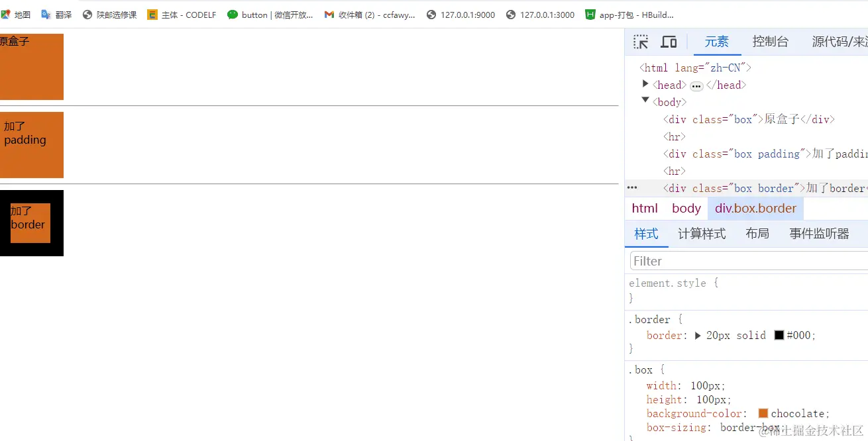Click the 原盒子 box on page

32,67
